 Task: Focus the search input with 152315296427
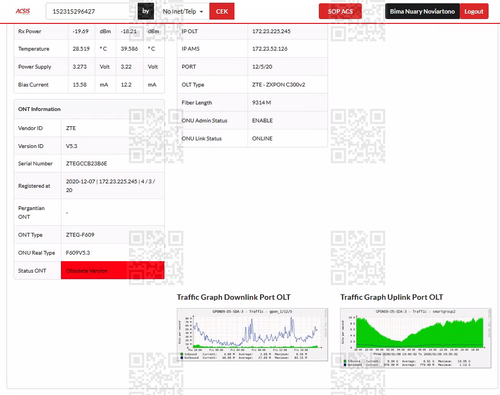coord(92,11)
